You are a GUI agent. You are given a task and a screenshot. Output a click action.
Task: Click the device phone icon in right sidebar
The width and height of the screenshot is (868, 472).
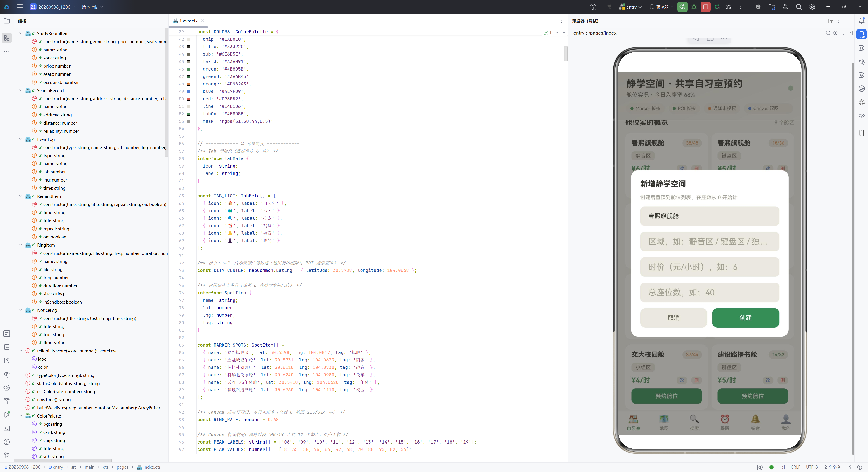(861, 133)
